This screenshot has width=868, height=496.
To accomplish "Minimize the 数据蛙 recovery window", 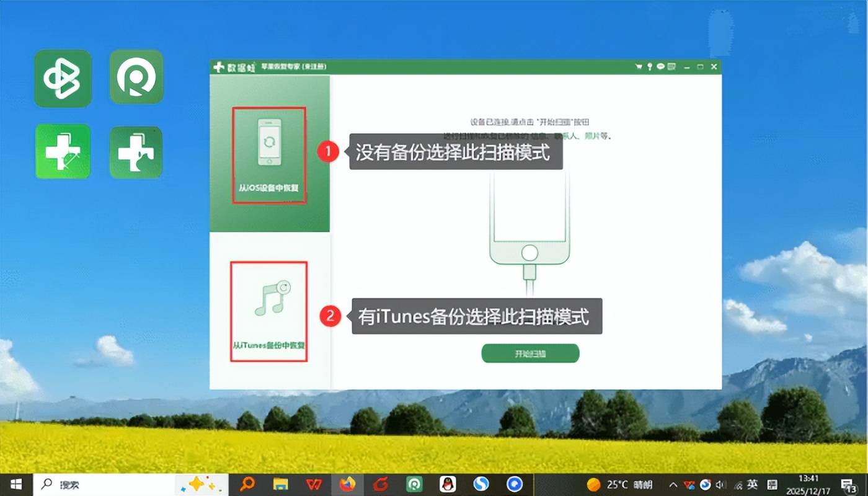I will 688,67.
